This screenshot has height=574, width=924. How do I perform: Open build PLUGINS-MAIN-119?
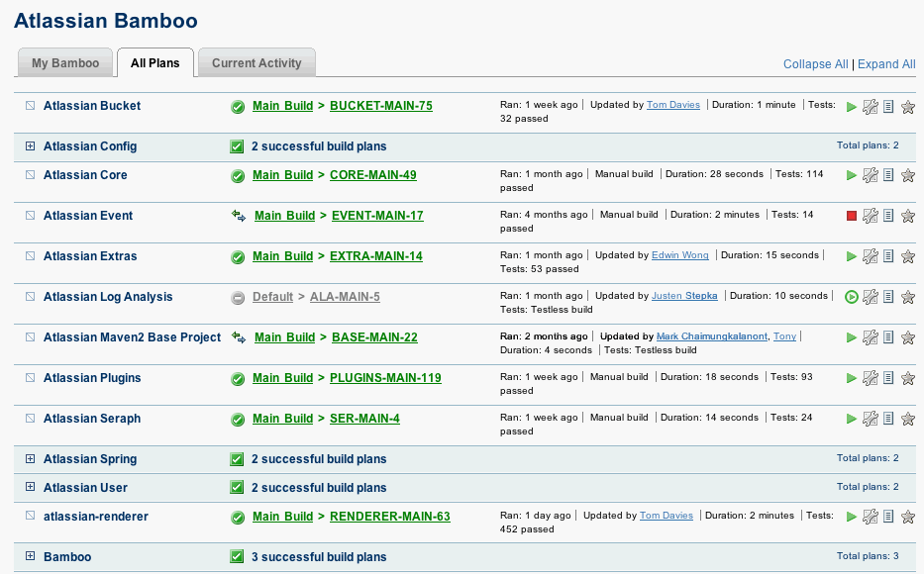click(385, 378)
